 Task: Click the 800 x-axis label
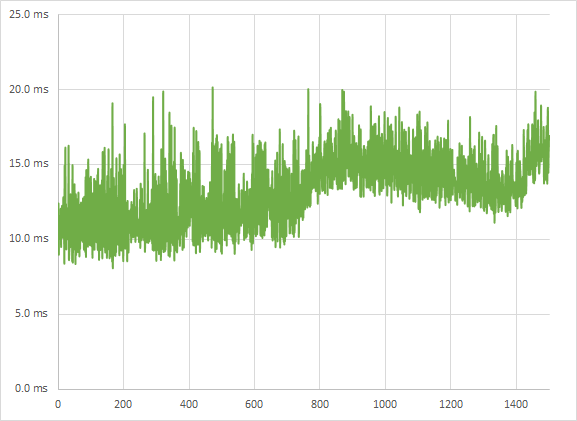coord(320,404)
